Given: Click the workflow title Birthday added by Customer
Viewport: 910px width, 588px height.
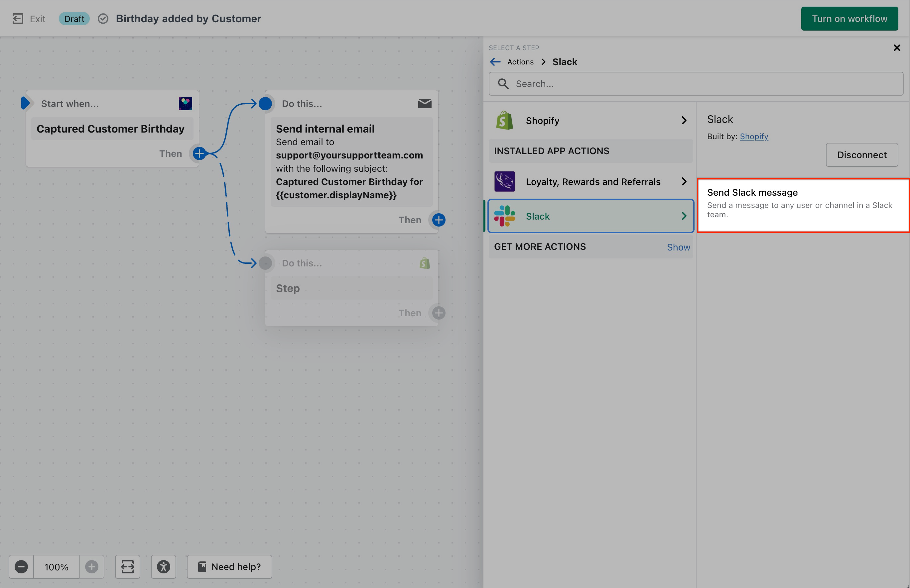Looking at the screenshot, I should pyautogui.click(x=188, y=19).
